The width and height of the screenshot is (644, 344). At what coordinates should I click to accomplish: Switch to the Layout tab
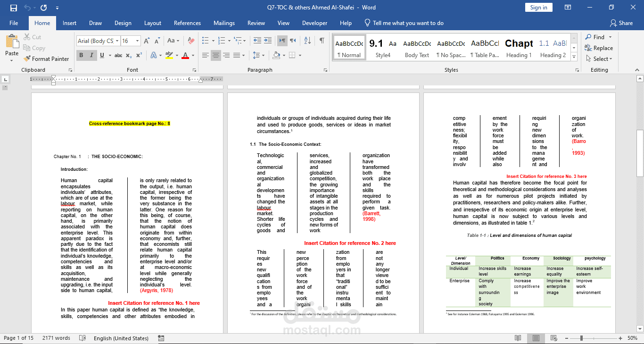153,23
